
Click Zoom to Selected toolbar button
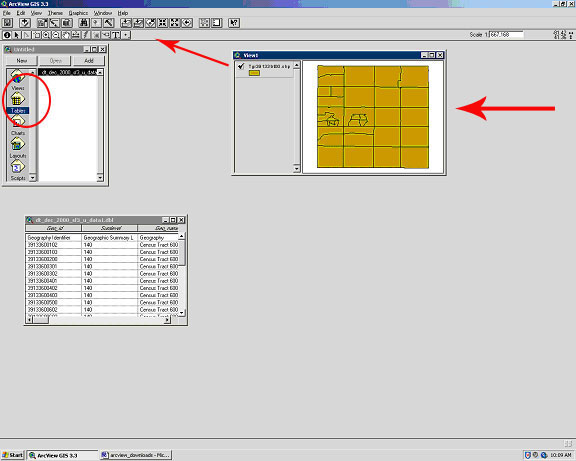click(x=150, y=23)
